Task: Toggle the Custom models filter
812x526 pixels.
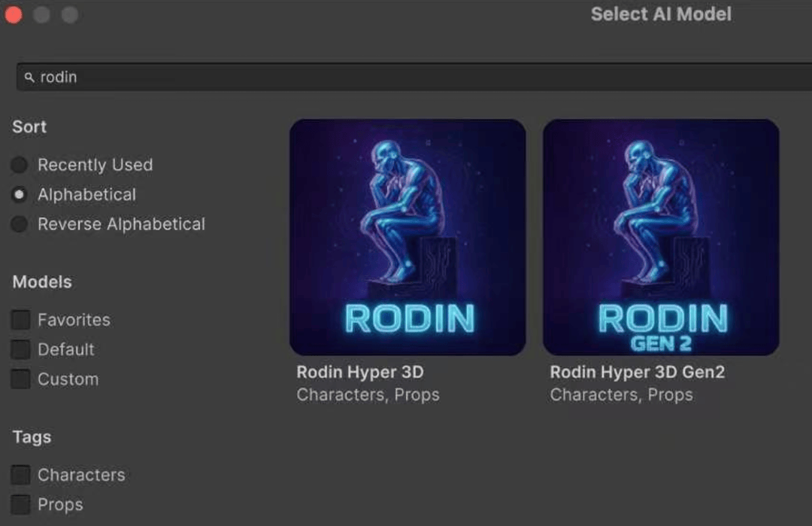Action: (x=21, y=379)
